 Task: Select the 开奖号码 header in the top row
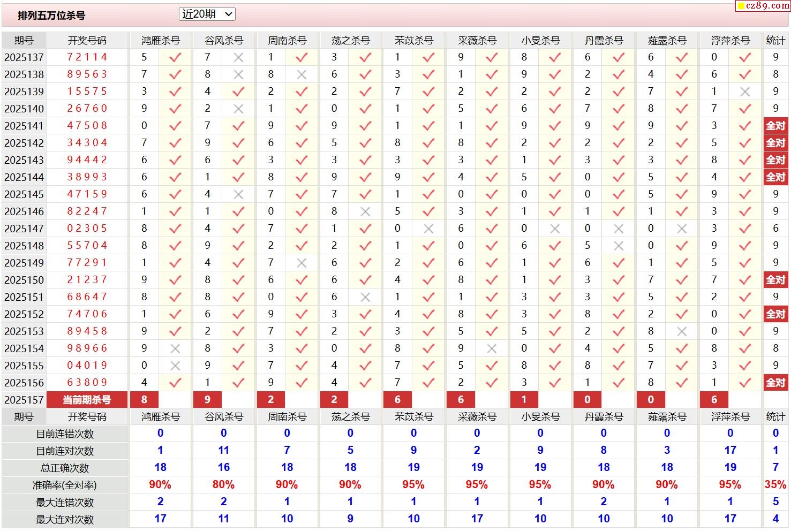coord(87,41)
